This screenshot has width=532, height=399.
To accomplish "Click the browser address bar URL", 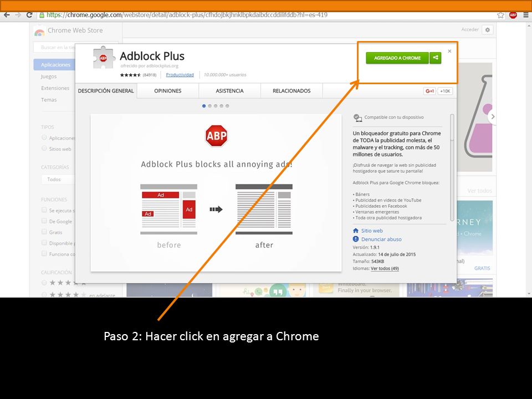I will coord(187,15).
